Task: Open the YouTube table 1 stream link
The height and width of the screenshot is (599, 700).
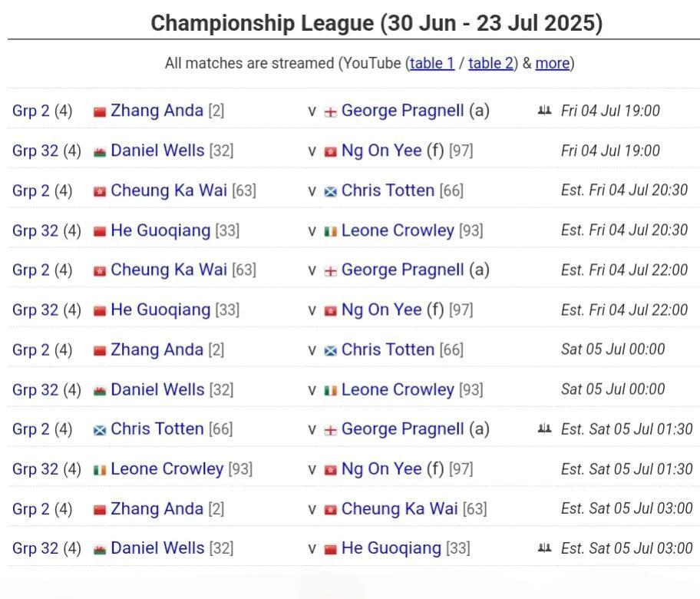Action: tap(432, 64)
